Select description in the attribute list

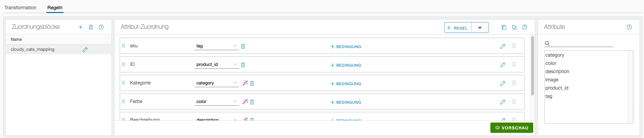tap(557, 71)
